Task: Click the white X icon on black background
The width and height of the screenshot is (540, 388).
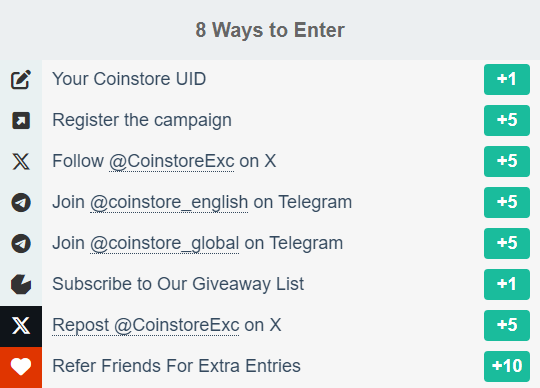Action: (21, 326)
